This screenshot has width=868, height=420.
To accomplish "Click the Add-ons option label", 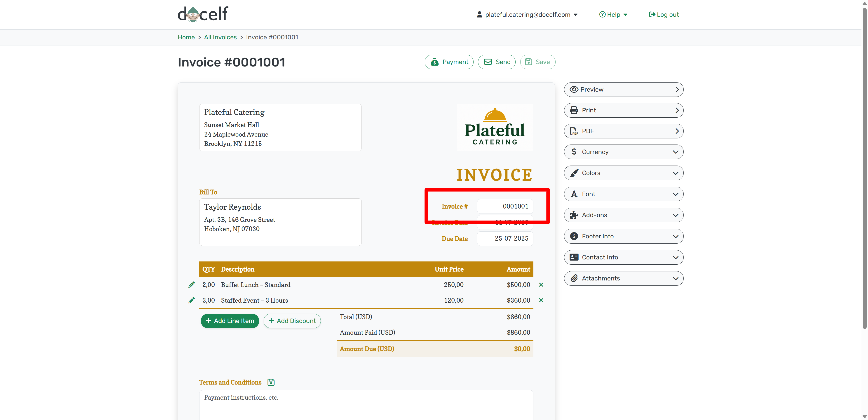I will pos(594,215).
